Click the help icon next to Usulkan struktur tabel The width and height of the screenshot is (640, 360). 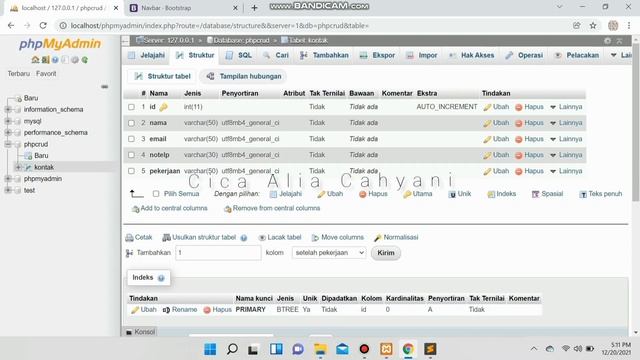244,238
